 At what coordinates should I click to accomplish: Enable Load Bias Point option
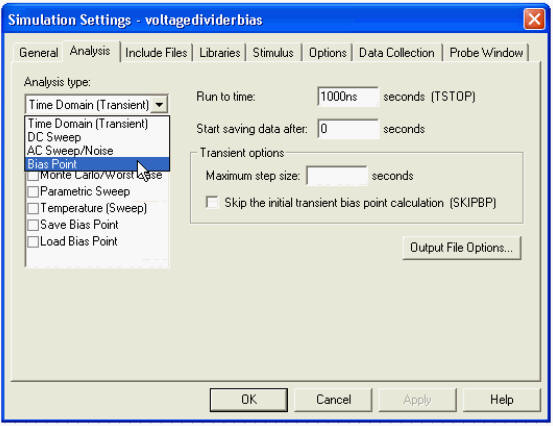33,242
